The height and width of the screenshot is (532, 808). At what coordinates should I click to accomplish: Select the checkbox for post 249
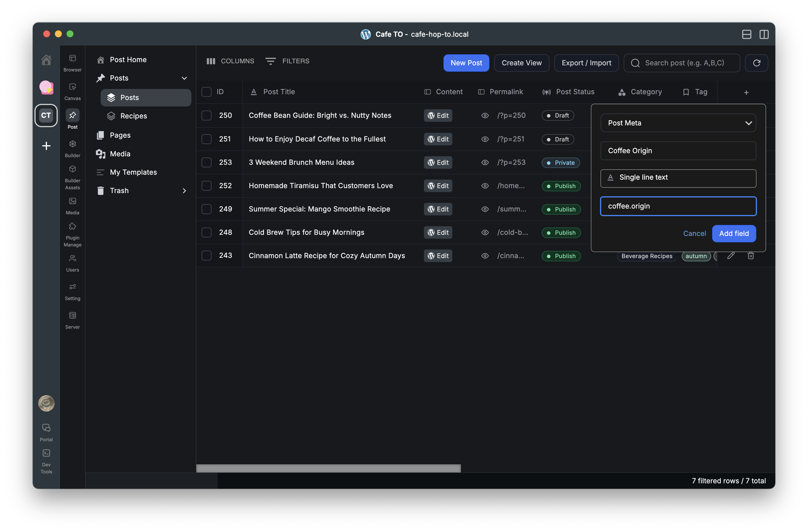(207, 209)
